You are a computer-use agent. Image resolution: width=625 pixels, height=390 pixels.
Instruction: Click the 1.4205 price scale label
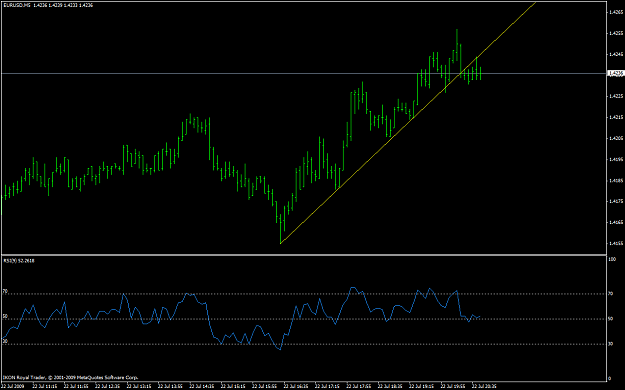[616, 138]
